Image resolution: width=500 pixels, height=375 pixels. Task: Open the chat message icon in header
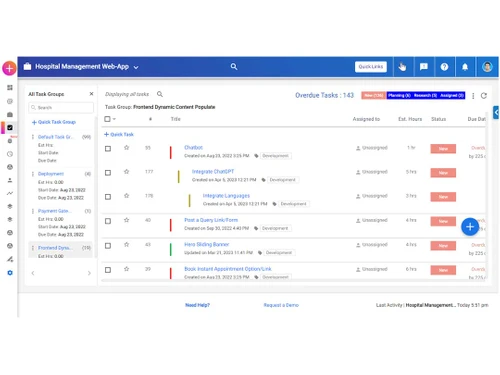click(424, 67)
